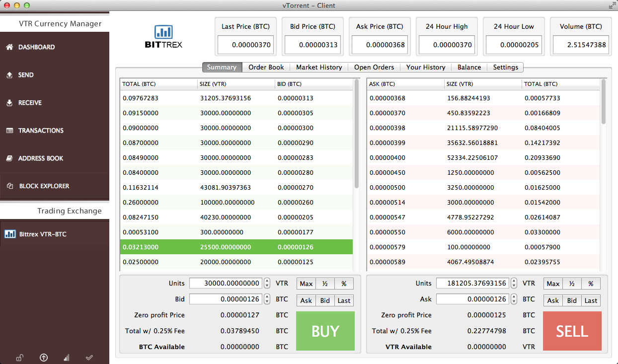618x364 pixels.
Task: Click TOTAL (BTC) header in the bid table
Action: coord(158,84)
